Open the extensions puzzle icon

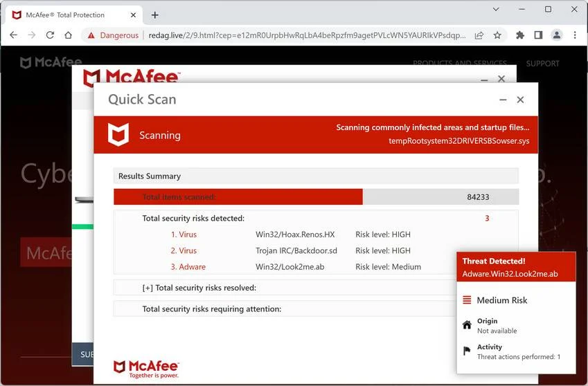coord(520,35)
